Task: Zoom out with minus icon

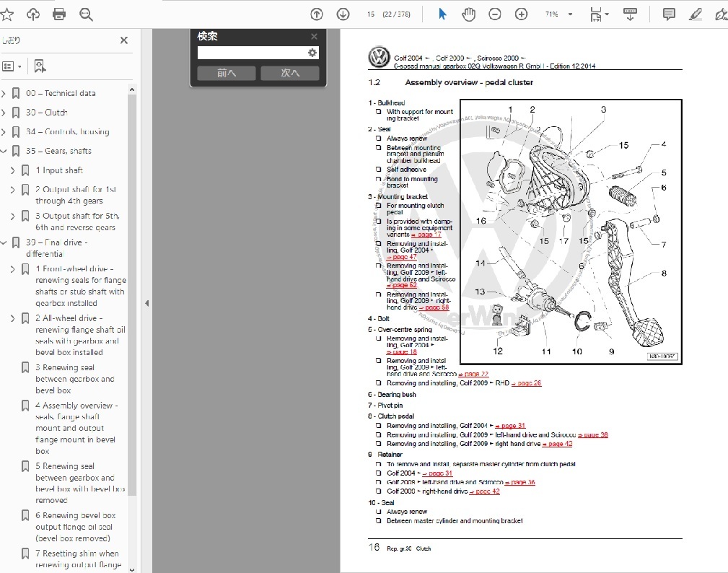Action: 495,14
